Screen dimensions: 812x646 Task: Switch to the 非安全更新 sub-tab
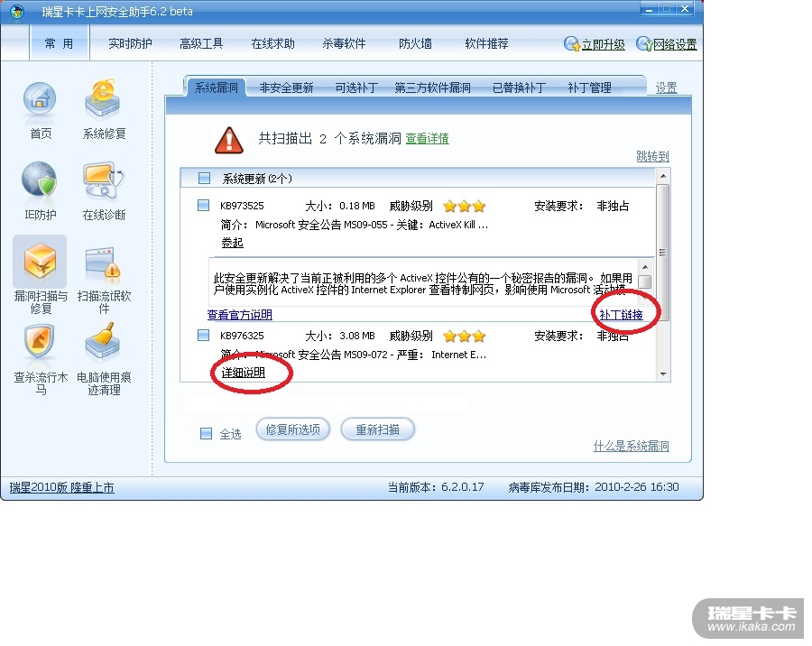[286, 88]
